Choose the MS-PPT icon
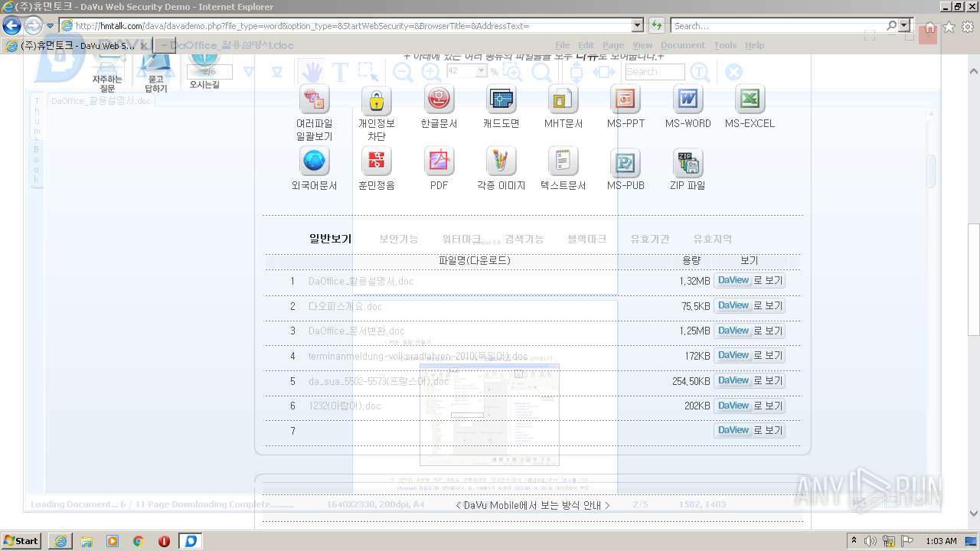This screenshot has height=551, width=980. [626, 99]
